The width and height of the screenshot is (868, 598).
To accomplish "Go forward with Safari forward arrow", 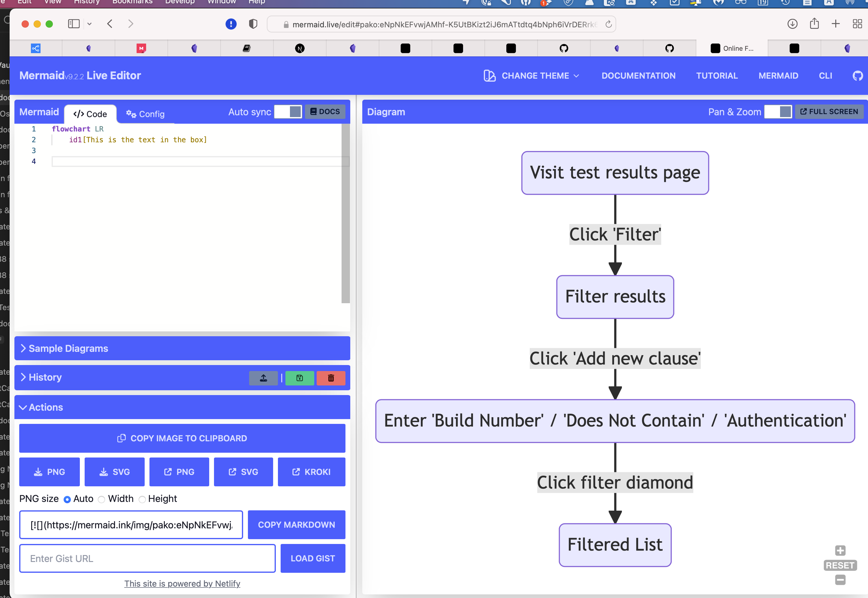I will (130, 24).
